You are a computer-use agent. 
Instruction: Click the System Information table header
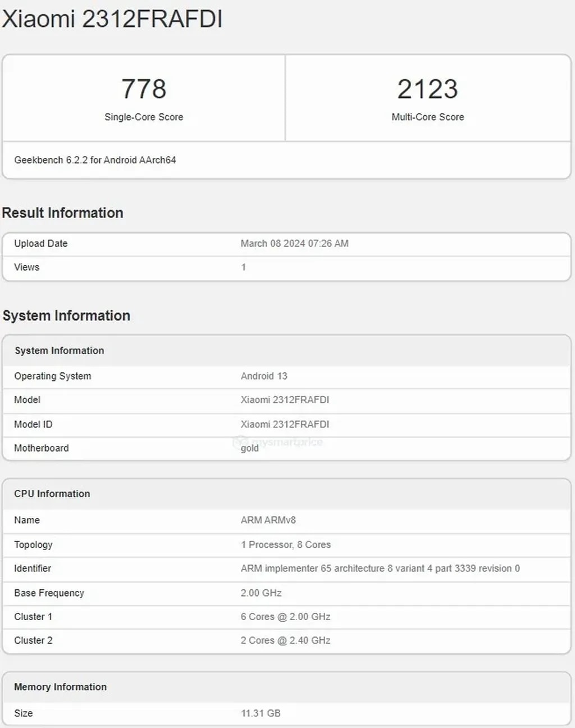point(59,351)
